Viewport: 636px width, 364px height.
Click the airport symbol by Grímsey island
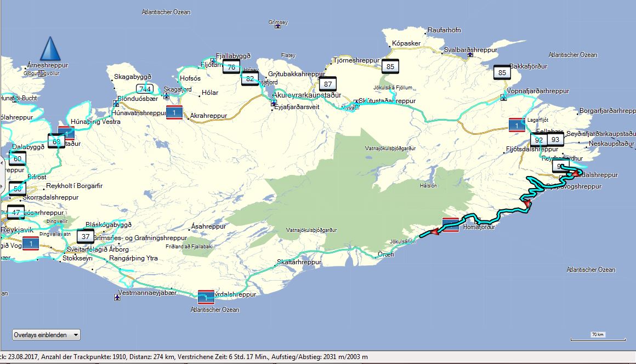pyautogui.click(x=279, y=26)
